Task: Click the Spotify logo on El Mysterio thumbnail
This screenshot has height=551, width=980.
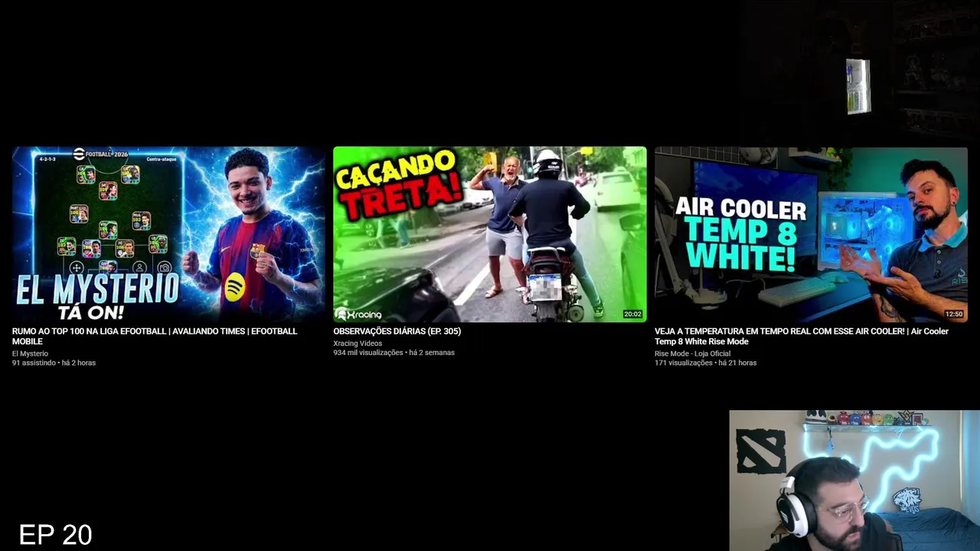Action: (x=234, y=287)
